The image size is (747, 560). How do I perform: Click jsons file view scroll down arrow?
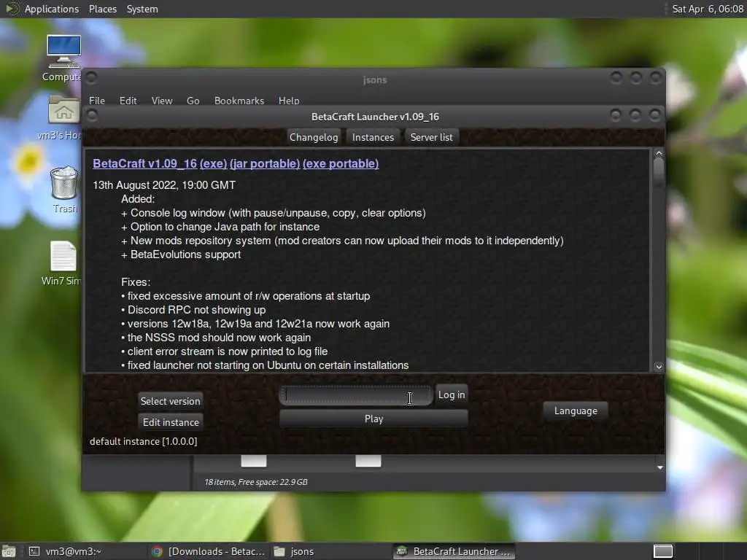[x=659, y=467]
